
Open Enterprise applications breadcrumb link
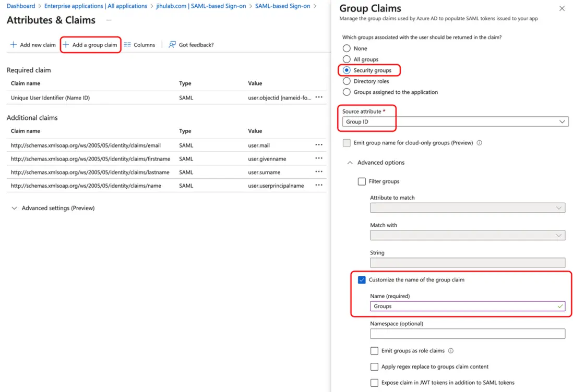coord(95,6)
